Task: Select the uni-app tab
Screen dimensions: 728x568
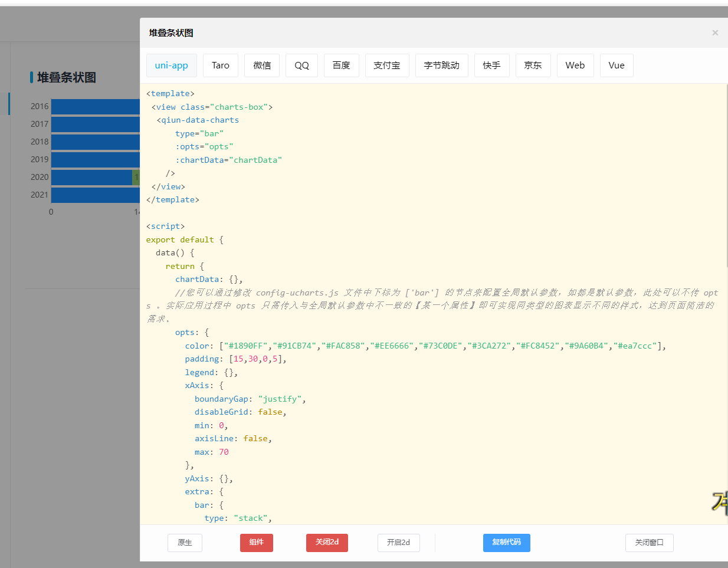Action: pos(172,65)
